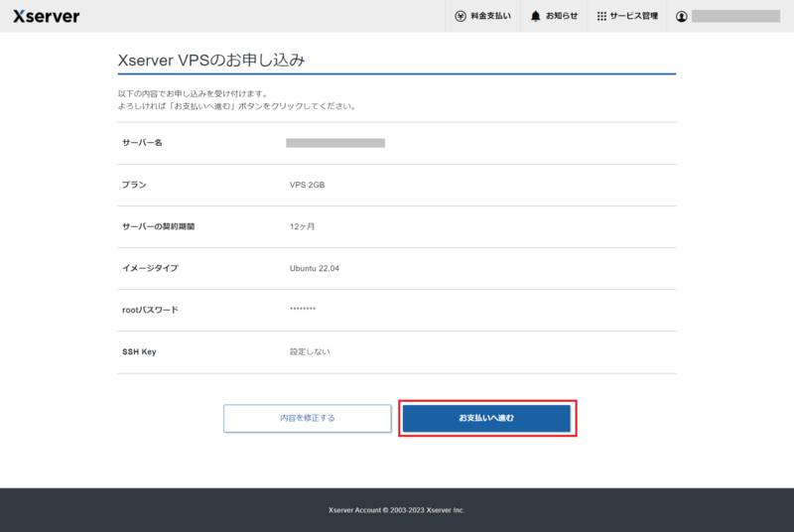This screenshot has width=794, height=532.
Task: Click the Xserver VPSのお申し込み heading
Action: 211,61
